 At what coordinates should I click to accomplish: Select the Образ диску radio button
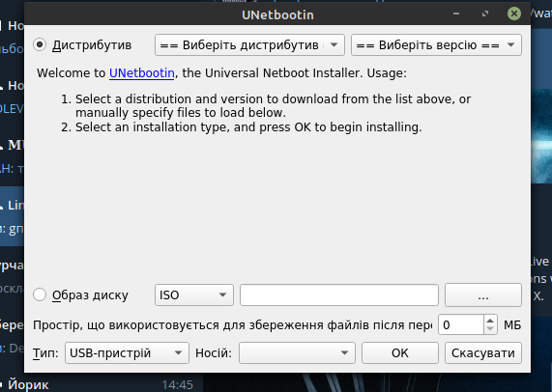tap(40, 294)
